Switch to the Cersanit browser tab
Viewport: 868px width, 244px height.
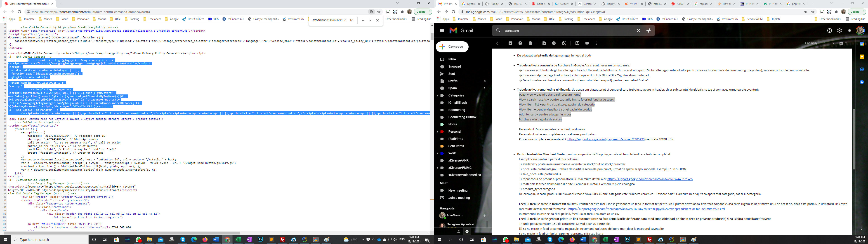pyautogui.click(x=587, y=4)
